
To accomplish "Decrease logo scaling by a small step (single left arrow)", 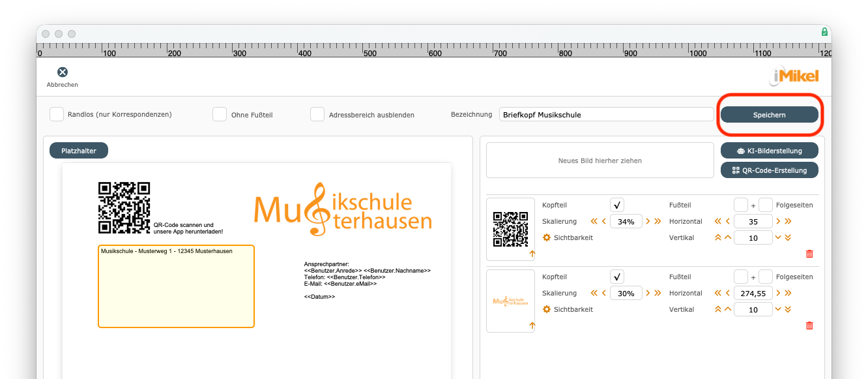I will coord(604,293).
